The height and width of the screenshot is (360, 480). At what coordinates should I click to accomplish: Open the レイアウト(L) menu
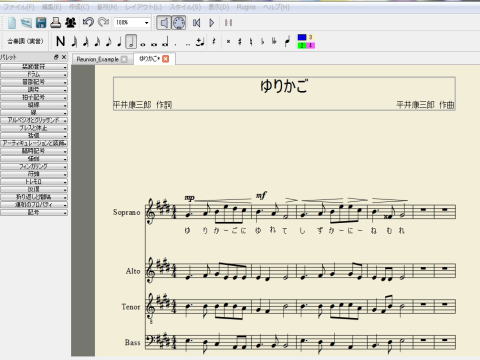point(143,7)
